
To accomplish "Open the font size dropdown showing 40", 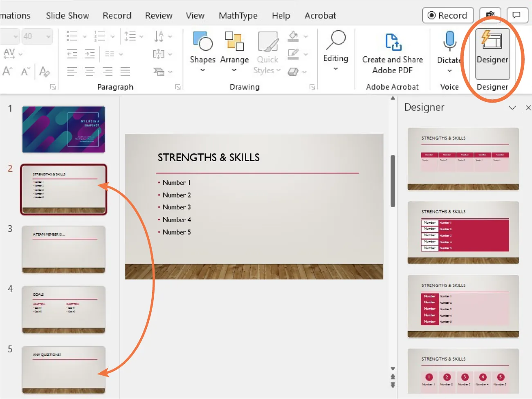I will coord(36,36).
